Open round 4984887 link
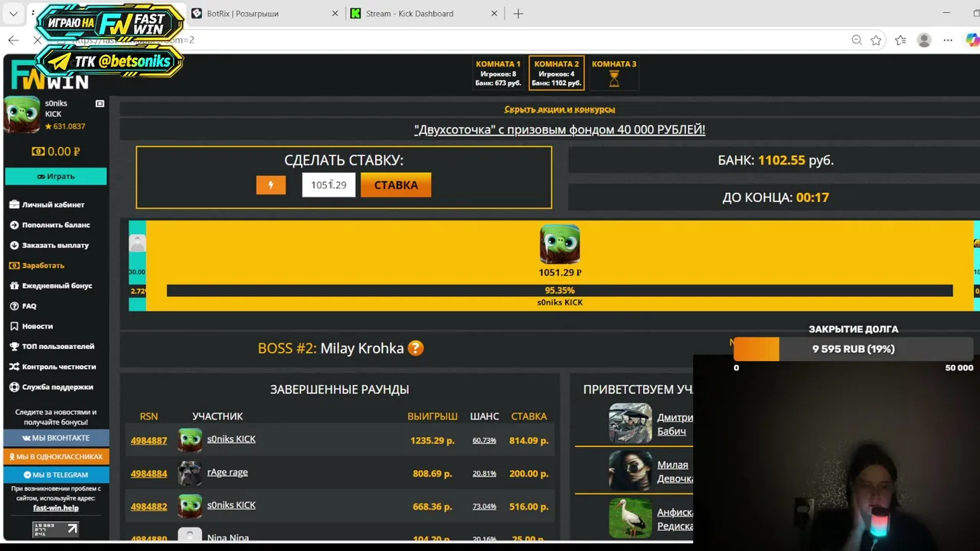The image size is (980, 551). (149, 441)
